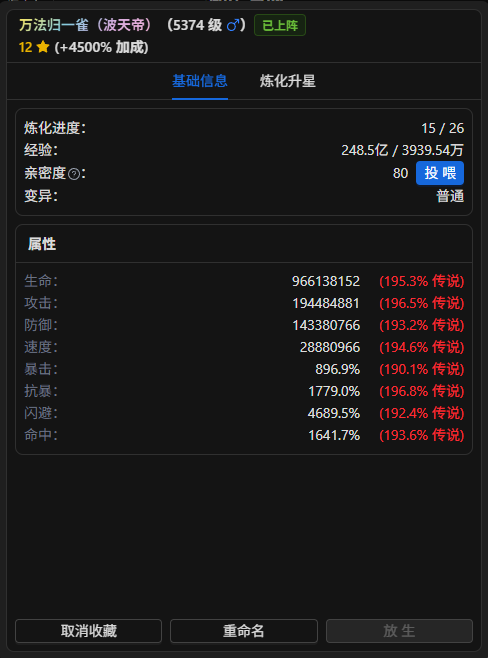Click the 闪避 value 4689.5%
Screen dimensions: 488x658
(334, 413)
